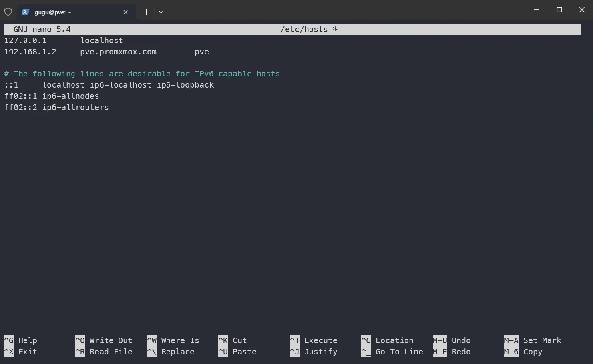Viewport: 593px width, 364px height.
Task: Place the cursor on the 192.168.1.2 address
Action: (30, 52)
